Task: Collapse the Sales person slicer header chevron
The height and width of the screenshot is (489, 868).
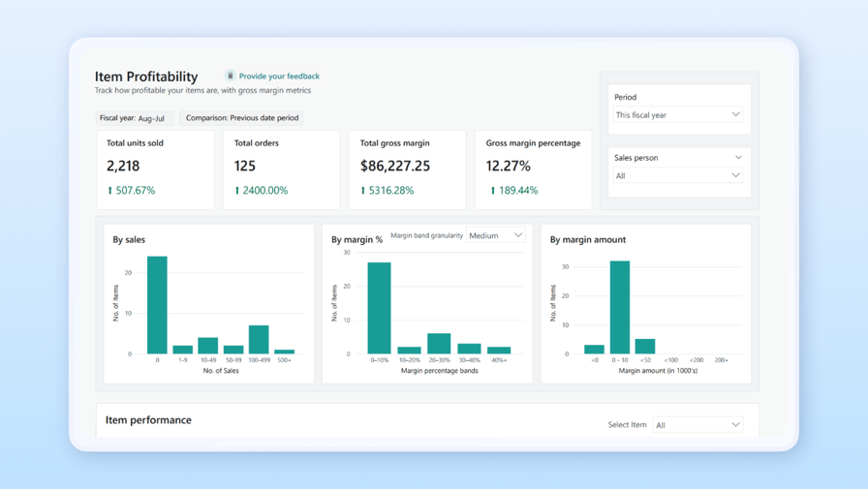Action: [x=738, y=158]
